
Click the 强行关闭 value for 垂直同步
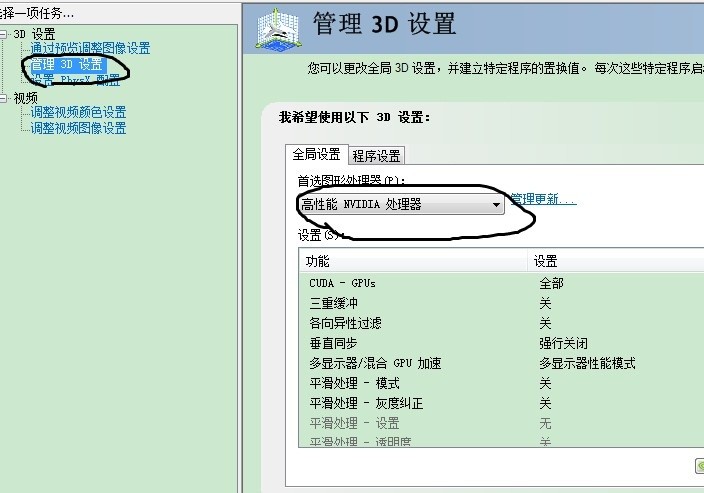point(563,343)
